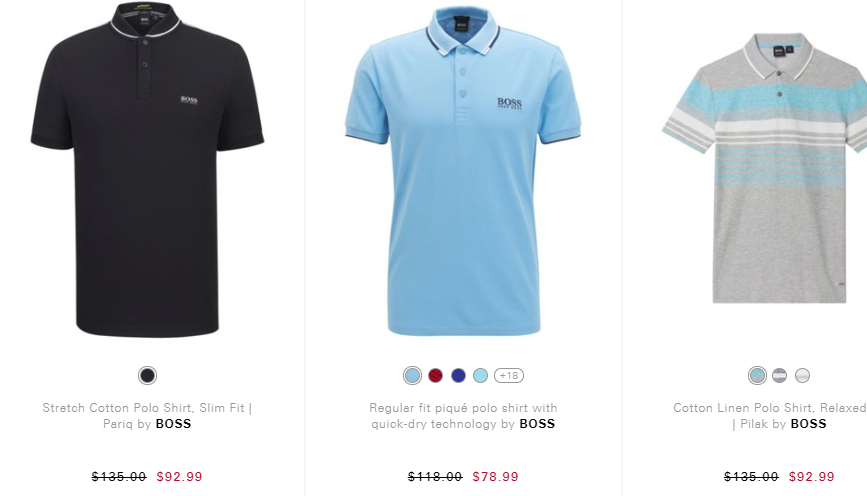Image resolution: width=867 pixels, height=496 pixels.
Task: Open the black Pariq polo shirt image
Action: [x=147, y=169]
